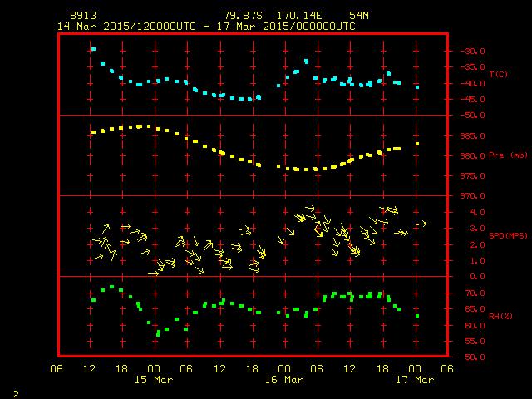532x399 pixels.
Task: Click the cyan temperature peak on 16 Mar
Action: click(307, 62)
